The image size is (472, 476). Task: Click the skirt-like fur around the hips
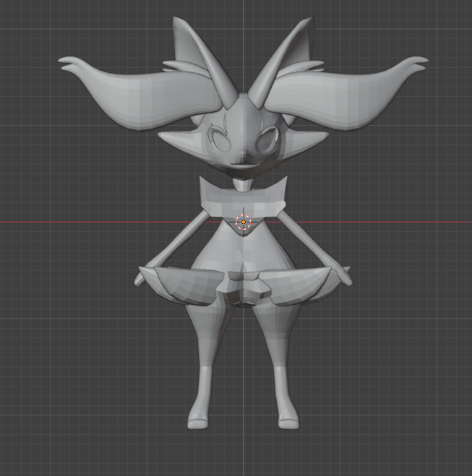pos(243,285)
